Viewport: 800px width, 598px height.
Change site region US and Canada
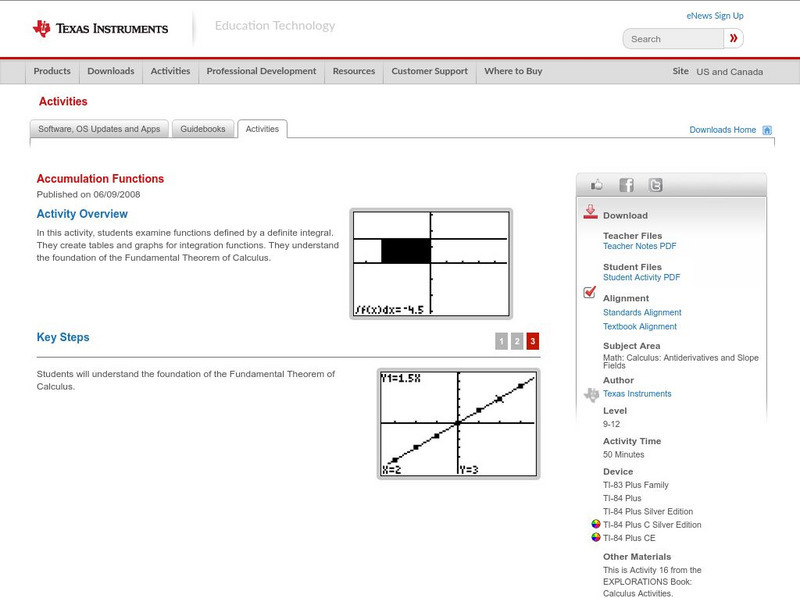coord(730,72)
